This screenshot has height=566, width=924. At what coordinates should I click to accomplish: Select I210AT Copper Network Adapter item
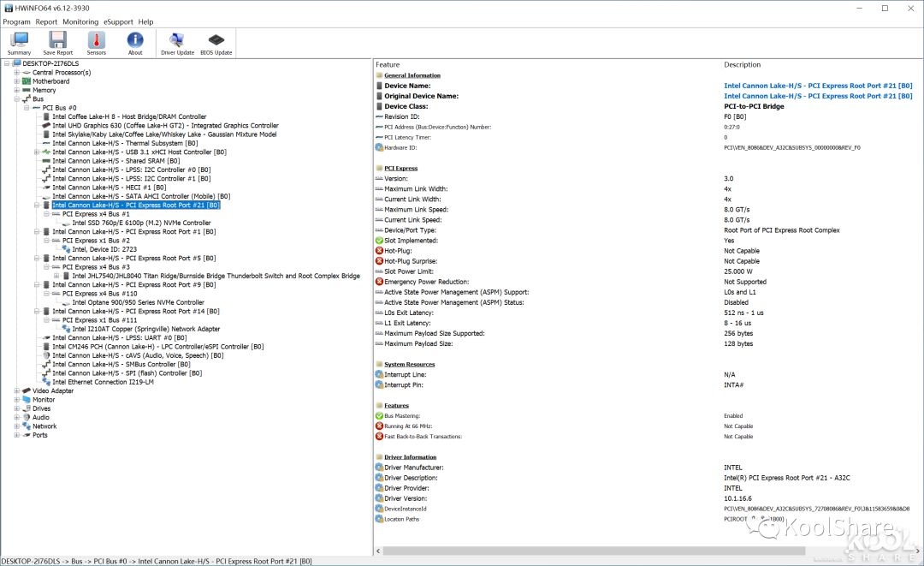pos(146,329)
